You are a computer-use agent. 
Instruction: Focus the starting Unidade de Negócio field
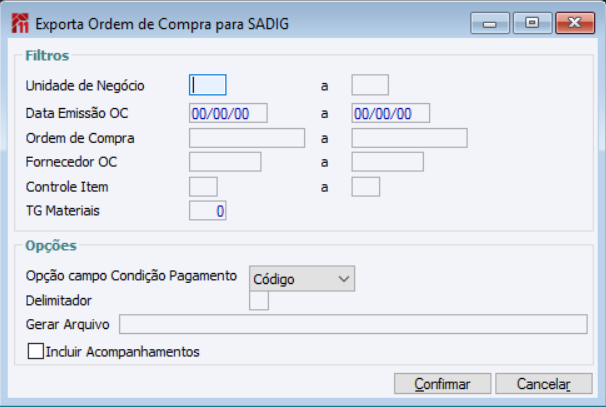[x=208, y=85]
